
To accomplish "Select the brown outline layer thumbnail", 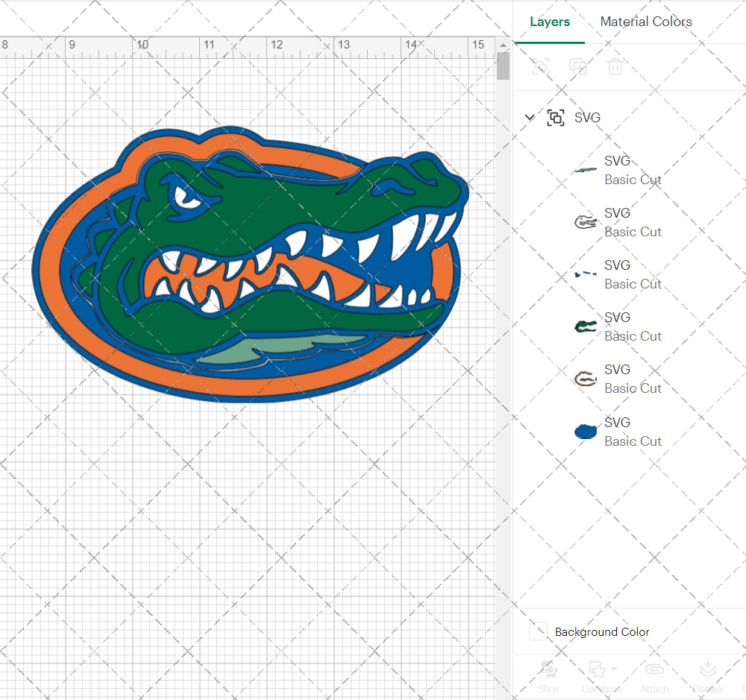I will pyautogui.click(x=586, y=379).
